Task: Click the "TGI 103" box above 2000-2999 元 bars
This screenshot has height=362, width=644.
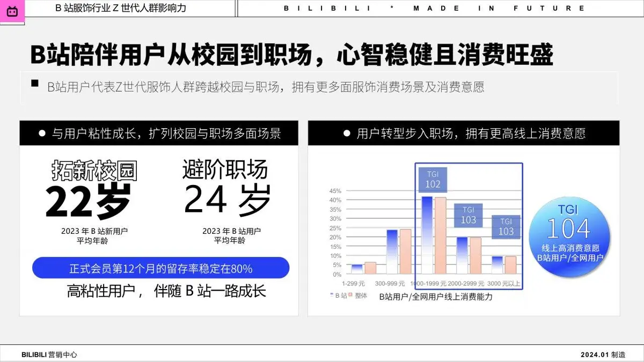Action: click(x=469, y=215)
